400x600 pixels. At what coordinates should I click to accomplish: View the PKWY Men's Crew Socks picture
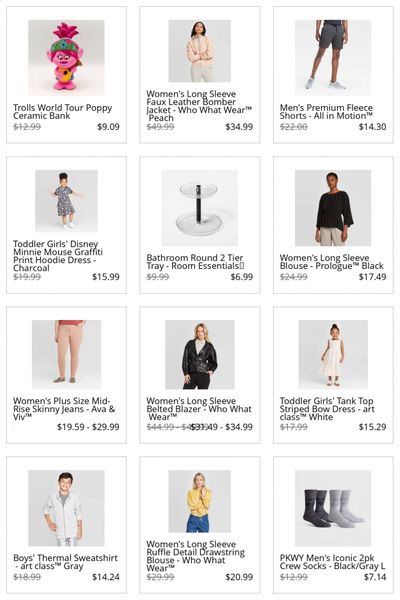[333, 508]
